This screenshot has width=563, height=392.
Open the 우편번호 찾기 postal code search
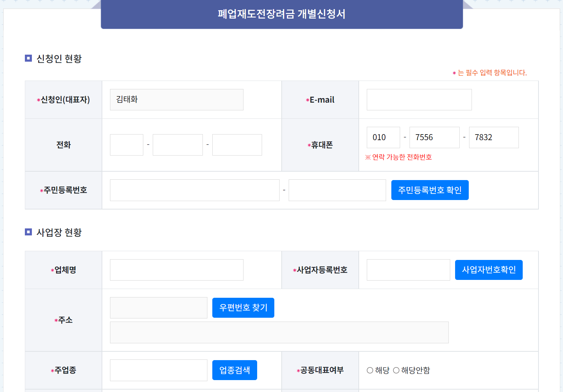(x=243, y=308)
